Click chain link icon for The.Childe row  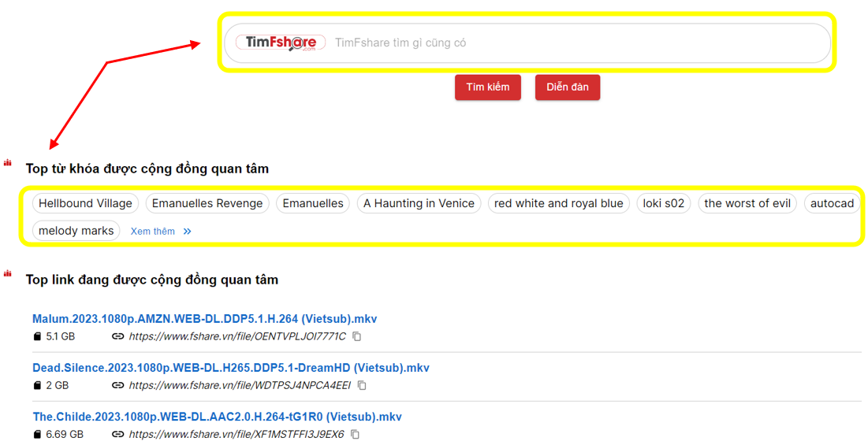tap(118, 435)
